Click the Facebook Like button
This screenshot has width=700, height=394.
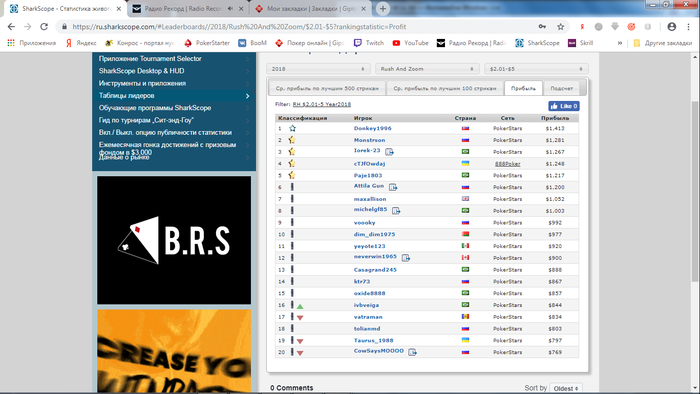coord(564,106)
